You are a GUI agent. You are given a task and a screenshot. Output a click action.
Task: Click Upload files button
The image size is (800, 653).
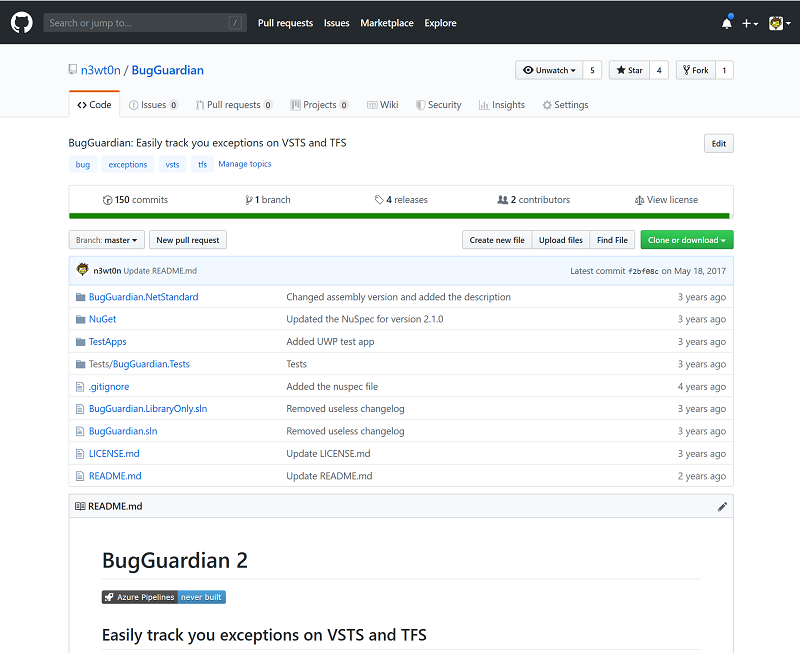561,240
